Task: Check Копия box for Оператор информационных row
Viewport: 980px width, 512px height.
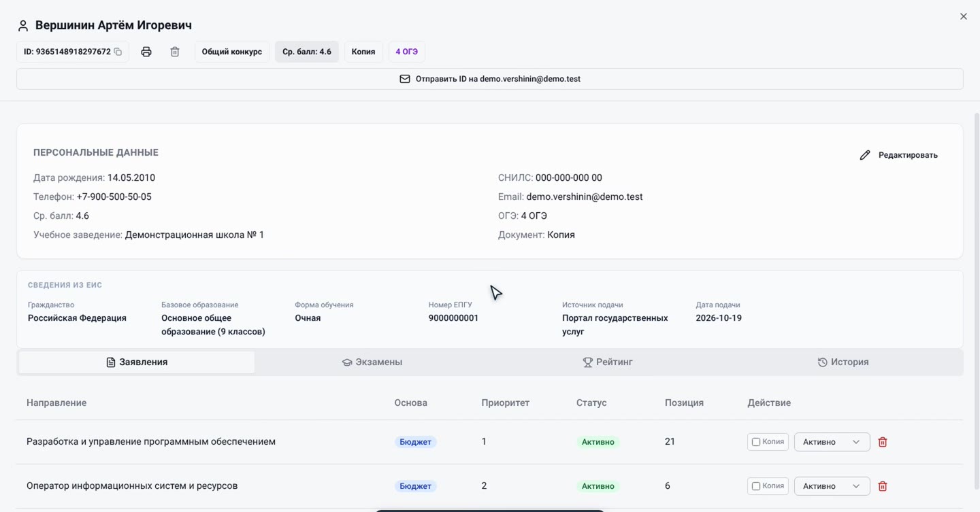Action: tap(755, 486)
